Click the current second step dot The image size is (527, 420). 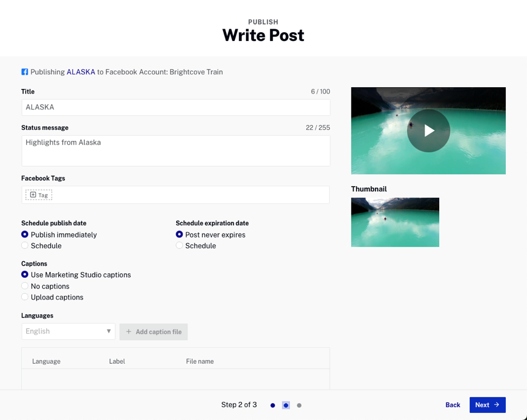tap(286, 405)
